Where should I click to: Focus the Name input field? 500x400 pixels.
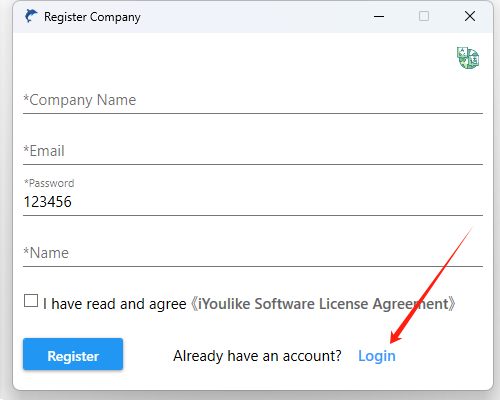point(253,253)
